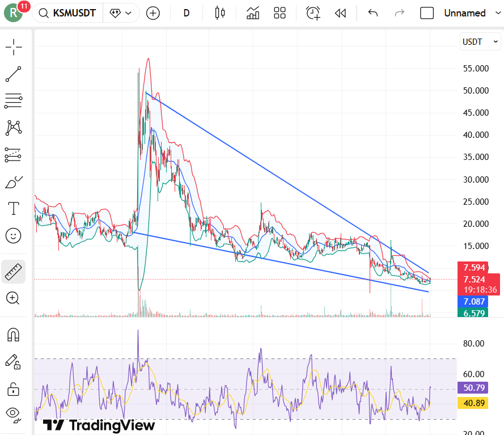Screen dimensions: 504x435
Task: Open the XABCD pattern tool
Action: point(14,128)
